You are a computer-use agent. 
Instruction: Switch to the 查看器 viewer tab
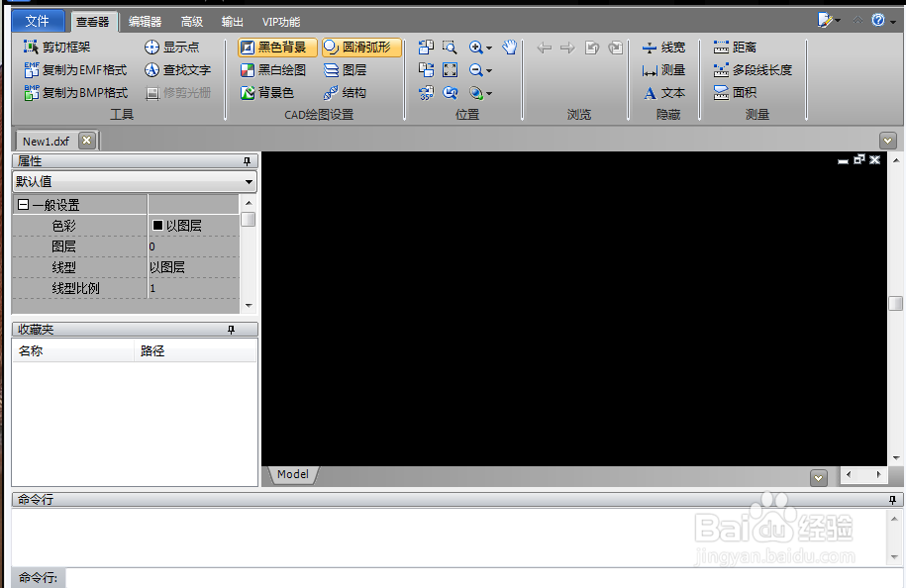click(x=93, y=22)
